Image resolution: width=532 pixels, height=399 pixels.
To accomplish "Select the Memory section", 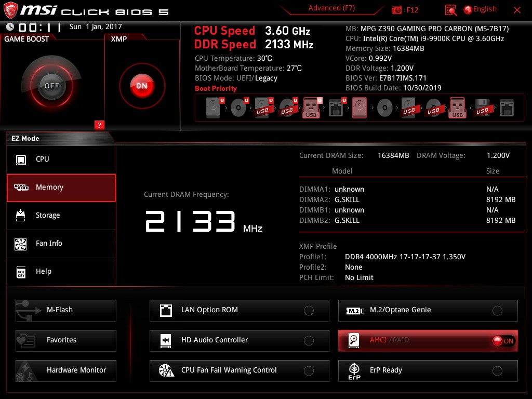I will click(61, 188).
